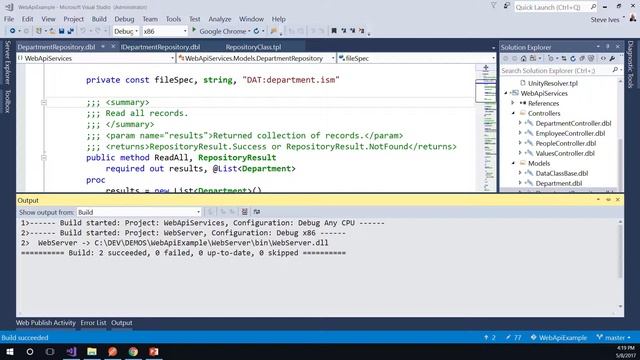
Task: Open the Team menu
Action: [x=150, y=19]
